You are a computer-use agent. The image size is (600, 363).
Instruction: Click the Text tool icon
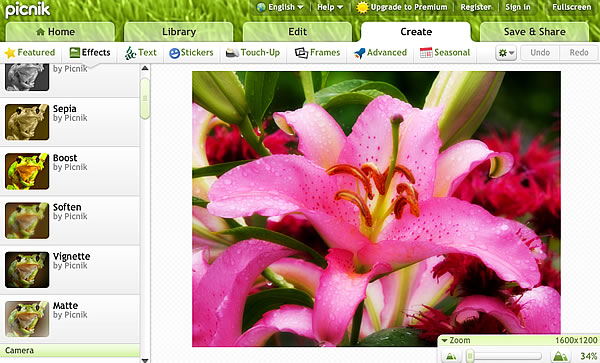[x=130, y=53]
